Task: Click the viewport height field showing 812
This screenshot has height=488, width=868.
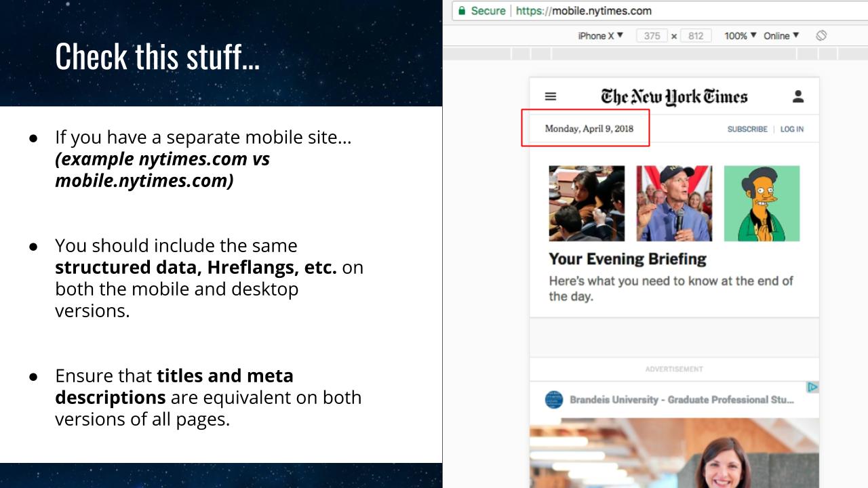Action: pyautogui.click(x=696, y=36)
